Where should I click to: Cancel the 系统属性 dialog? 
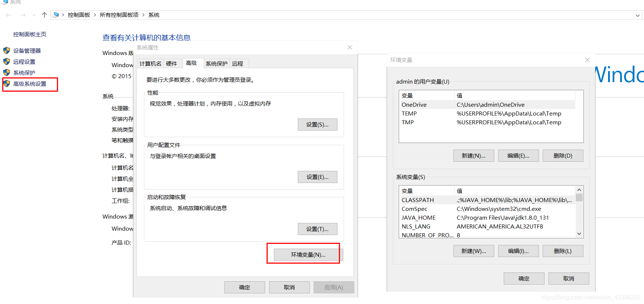point(289,287)
